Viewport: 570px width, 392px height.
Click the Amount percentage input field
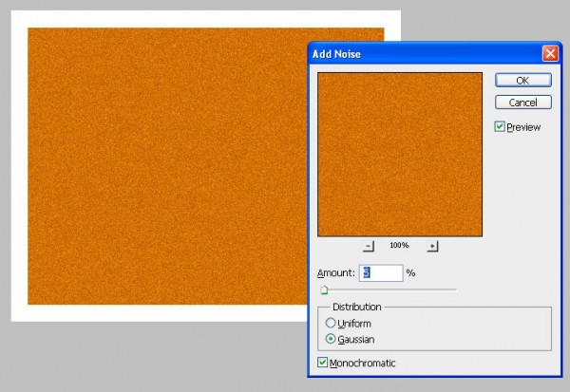[381, 272]
